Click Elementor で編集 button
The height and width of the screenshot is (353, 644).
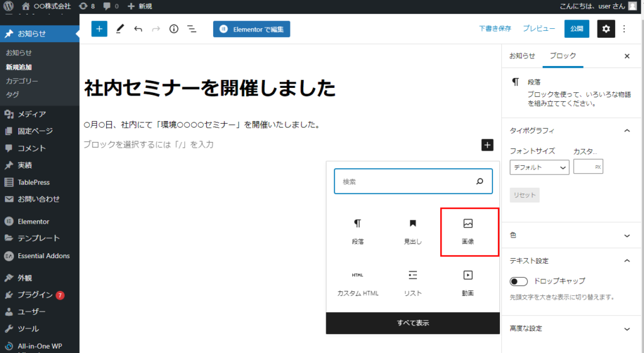click(x=252, y=29)
